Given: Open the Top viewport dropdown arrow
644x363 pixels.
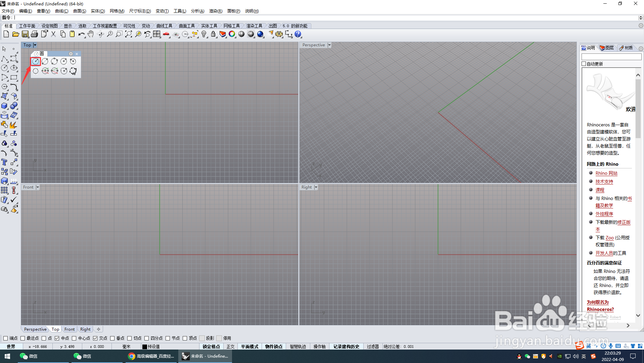Looking at the screenshot, I should [35, 45].
